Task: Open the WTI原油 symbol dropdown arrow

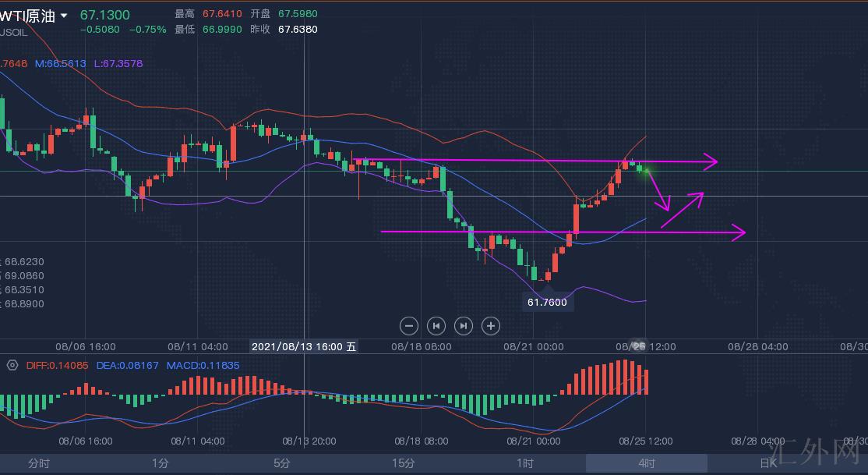Action: [63, 16]
